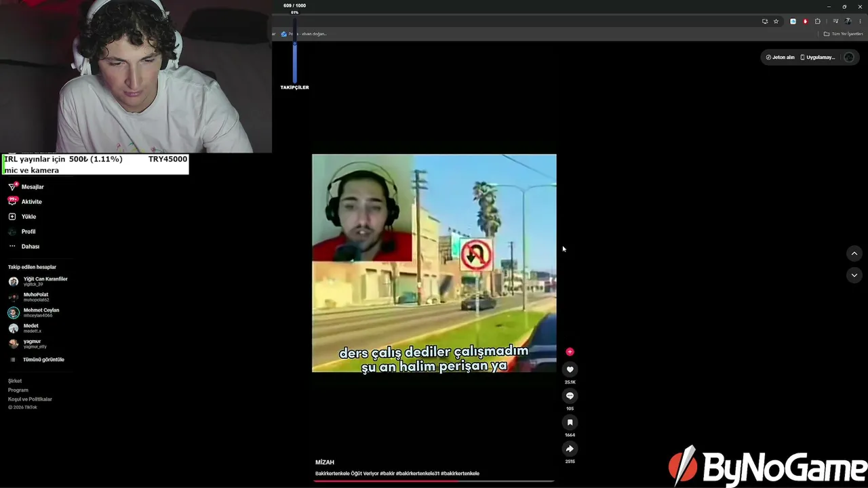The image size is (868, 488).
Task: Open the Posta - elvan doğan bookmark
Action: pos(304,34)
